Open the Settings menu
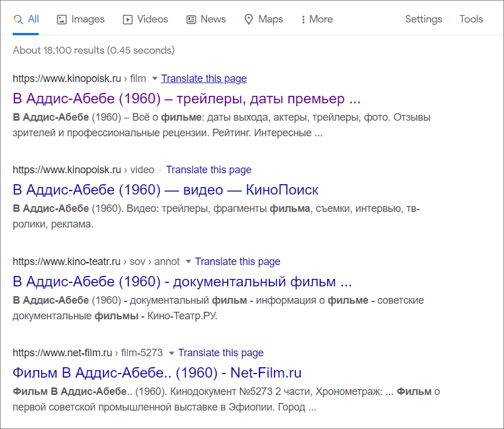This screenshot has width=504, height=429. point(423,19)
